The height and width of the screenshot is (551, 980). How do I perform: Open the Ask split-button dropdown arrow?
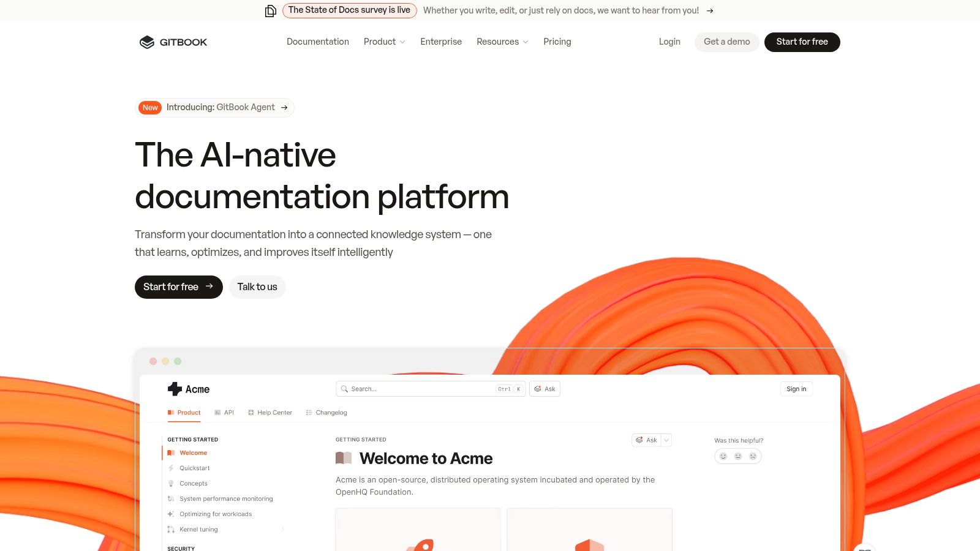666,440
